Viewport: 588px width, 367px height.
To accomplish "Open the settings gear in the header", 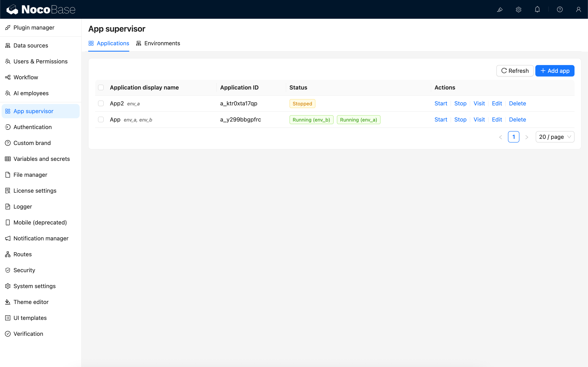I will (x=519, y=9).
